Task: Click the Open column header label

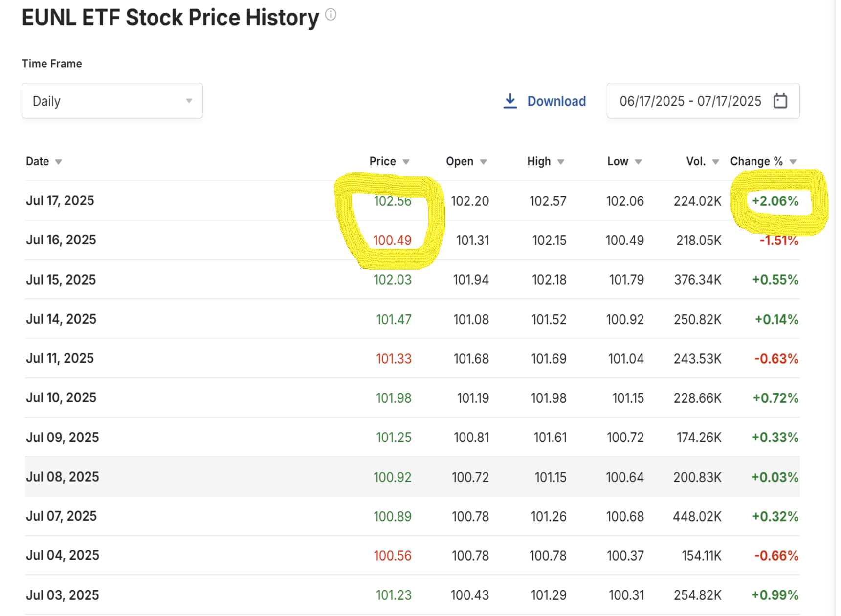Action: pyautogui.click(x=460, y=161)
